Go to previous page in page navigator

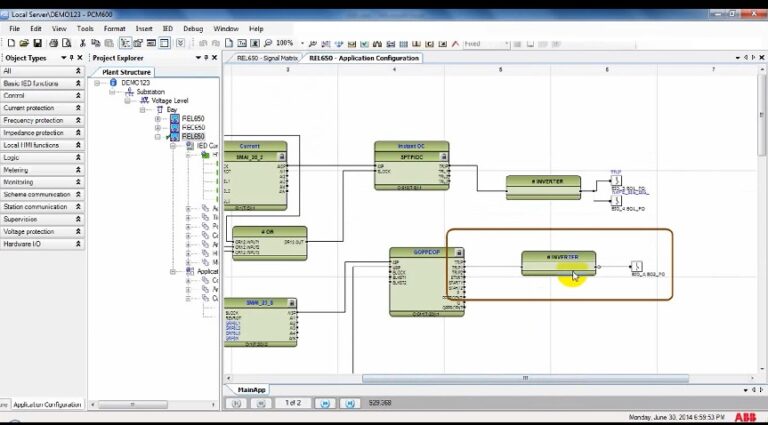click(261, 403)
